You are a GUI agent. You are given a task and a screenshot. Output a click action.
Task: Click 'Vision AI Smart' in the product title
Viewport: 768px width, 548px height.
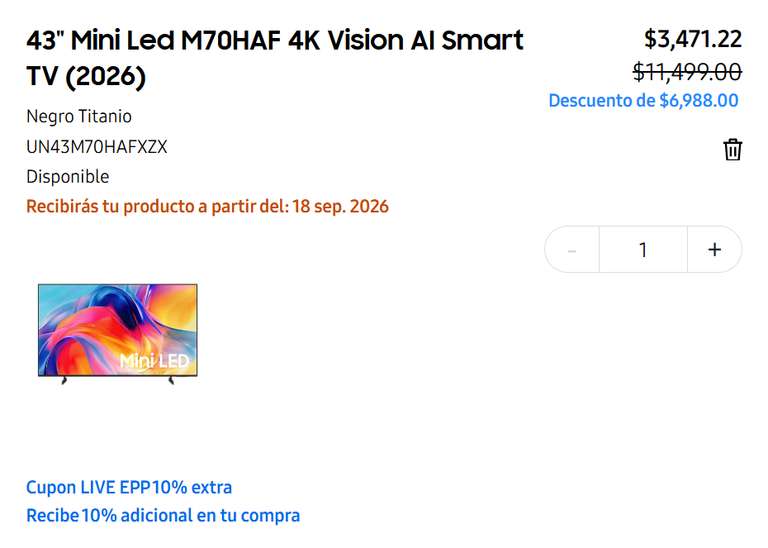coord(425,40)
